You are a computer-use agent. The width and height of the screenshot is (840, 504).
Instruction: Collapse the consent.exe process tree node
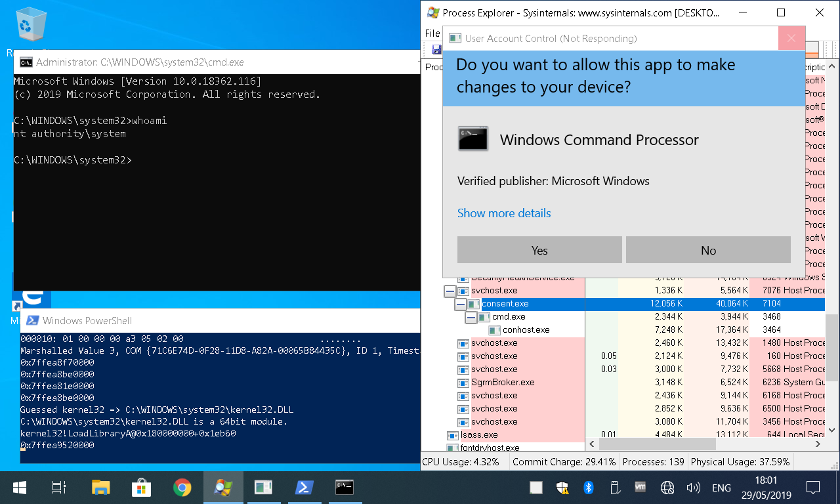coord(460,304)
